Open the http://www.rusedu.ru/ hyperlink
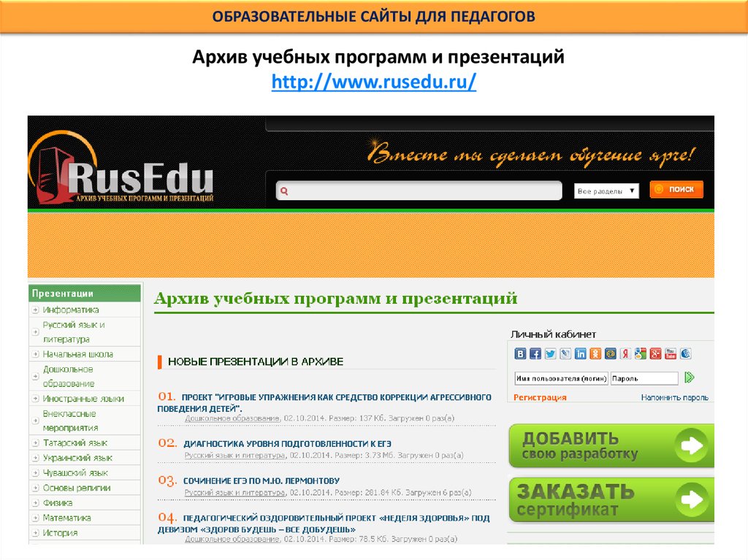The height and width of the screenshot is (560, 748). click(374, 82)
